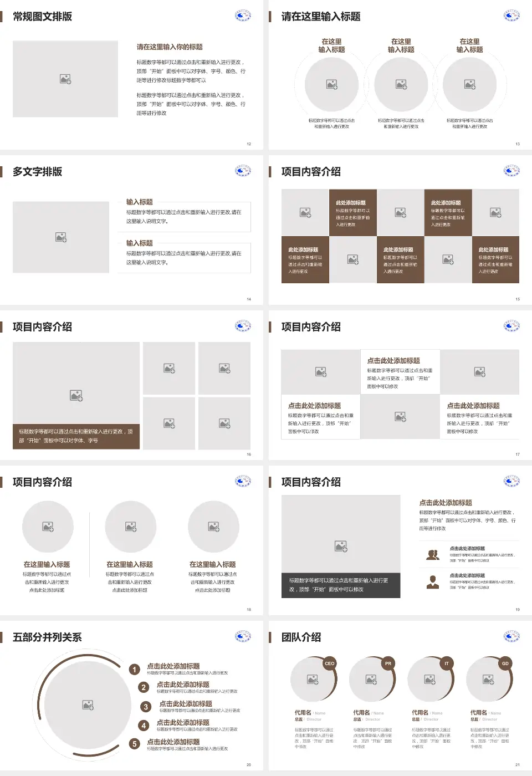Select the 团队介绍 slide title
The height and width of the screenshot is (776, 532).
(x=301, y=637)
